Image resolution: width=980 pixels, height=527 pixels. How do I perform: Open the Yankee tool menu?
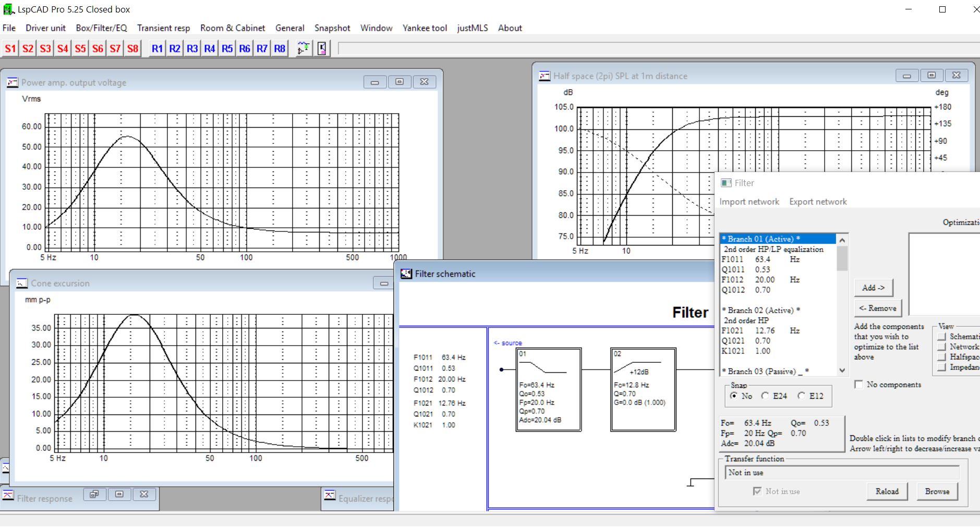coord(425,28)
